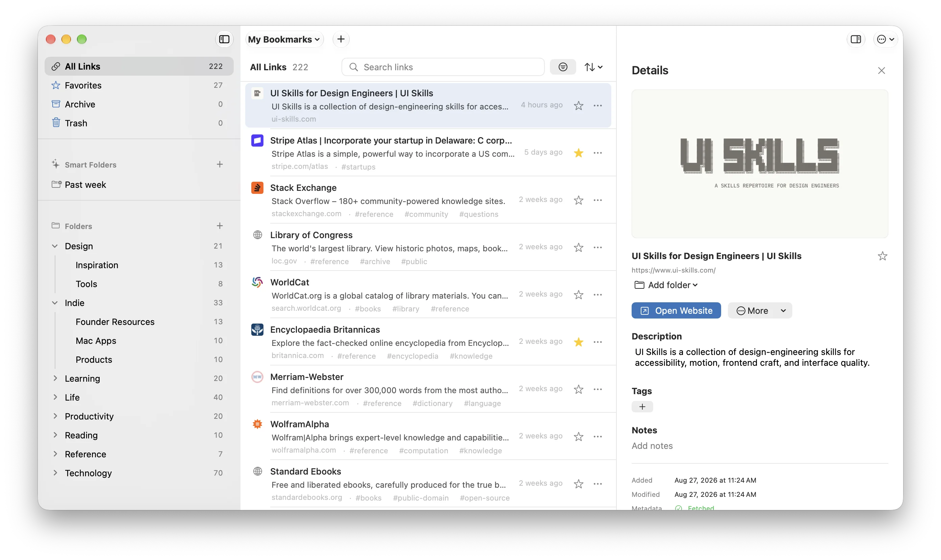The width and height of the screenshot is (941, 560).
Task: Collapse the Indie folder
Action: [55, 303]
